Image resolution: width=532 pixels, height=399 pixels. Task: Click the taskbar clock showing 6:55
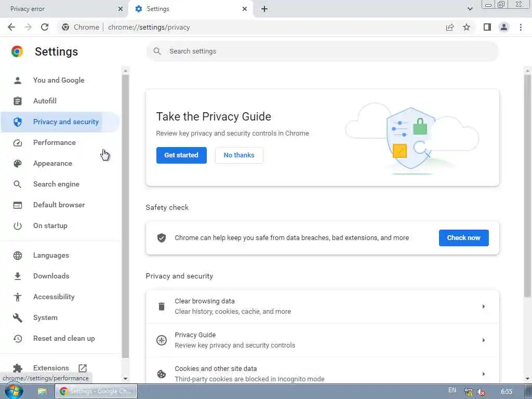tap(506, 392)
